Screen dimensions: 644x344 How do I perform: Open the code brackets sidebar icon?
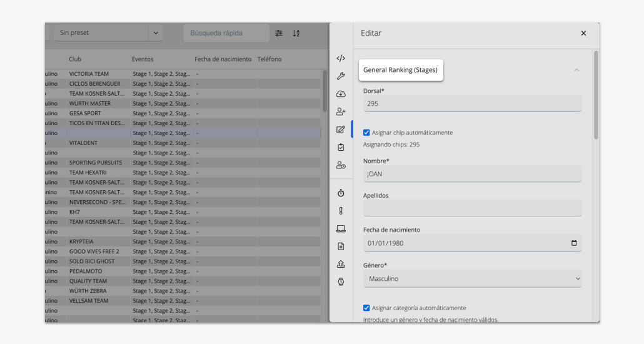tap(341, 58)
